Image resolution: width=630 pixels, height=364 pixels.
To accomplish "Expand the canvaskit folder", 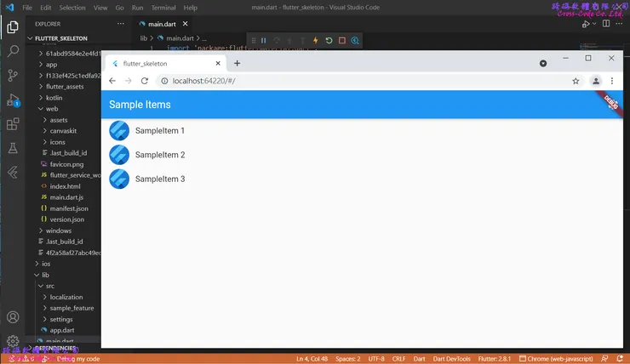I will pos(64,131).
